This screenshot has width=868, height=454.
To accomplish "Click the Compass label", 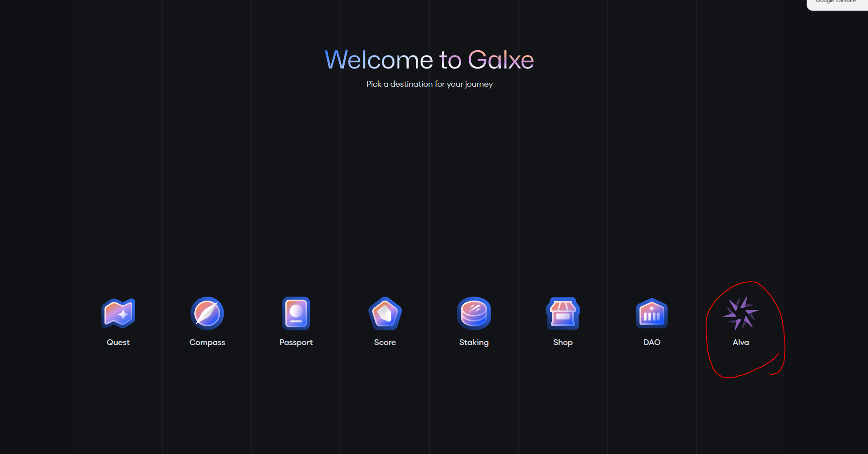I will coord(207,342).
